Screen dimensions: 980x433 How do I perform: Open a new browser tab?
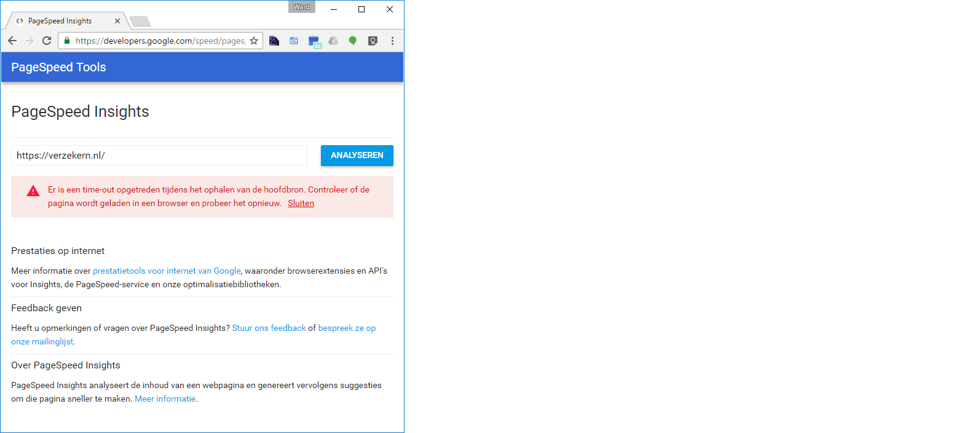140,22
